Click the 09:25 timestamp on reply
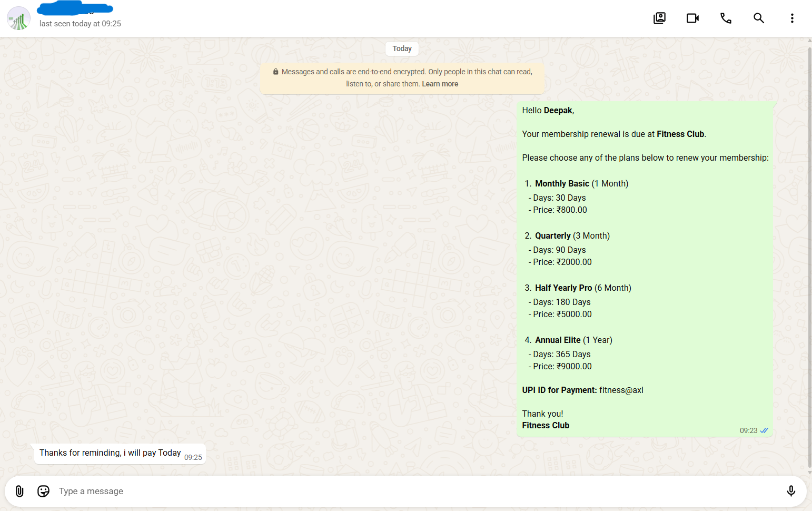This screenshot has width=812, height=511. click(x=193, y=457)
